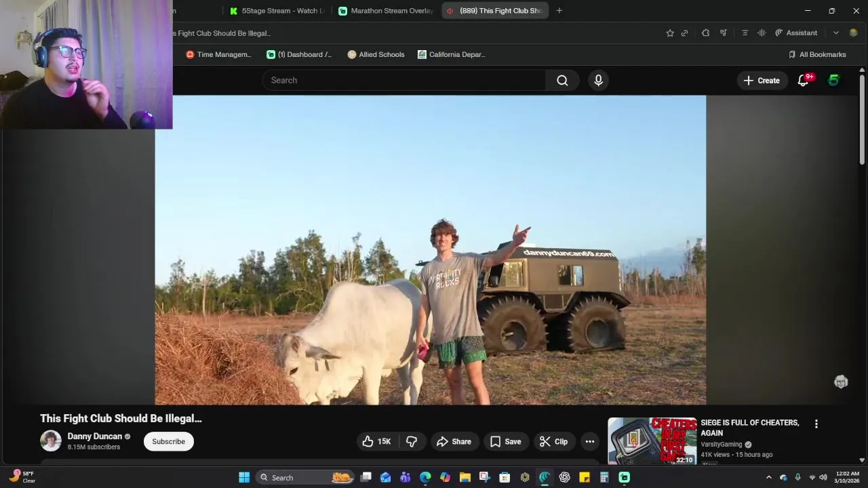The image size is (868, 488).
Task: Share the video
Action: coord(454,441)
